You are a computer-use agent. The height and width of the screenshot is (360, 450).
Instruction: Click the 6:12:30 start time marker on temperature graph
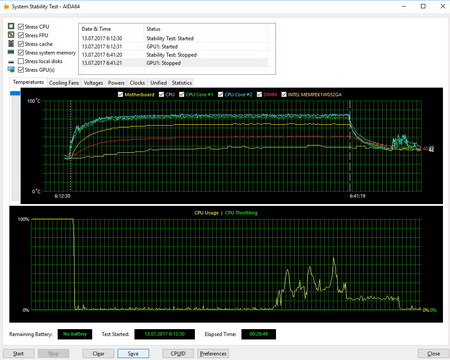[62, 196]
